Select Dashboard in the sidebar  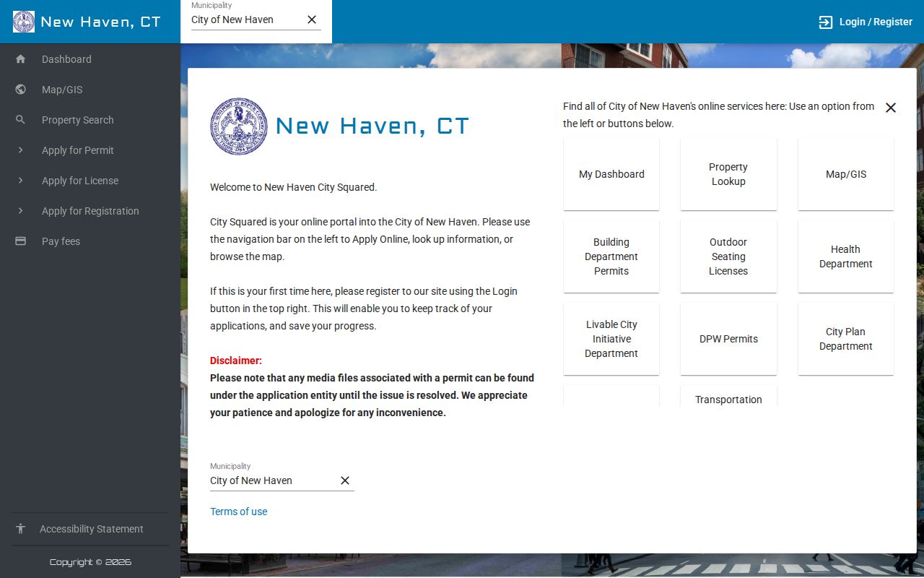pyautogui.click(x=90, y=59)
